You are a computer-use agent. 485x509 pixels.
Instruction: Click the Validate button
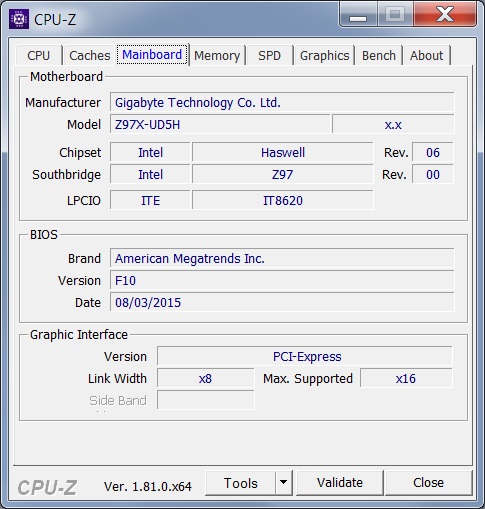[x=340, y=483]
